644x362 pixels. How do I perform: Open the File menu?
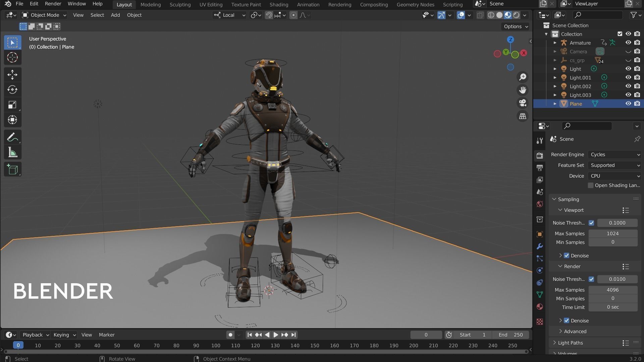19,4
